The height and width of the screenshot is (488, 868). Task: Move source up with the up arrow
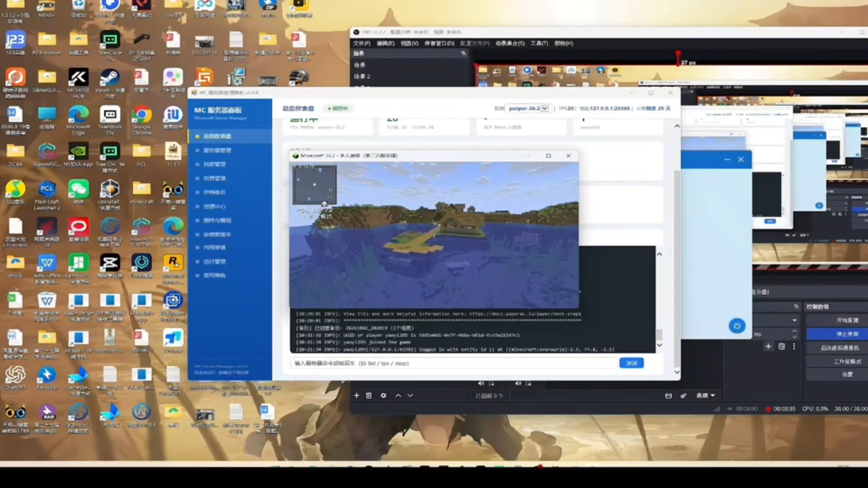coord(398,395)
